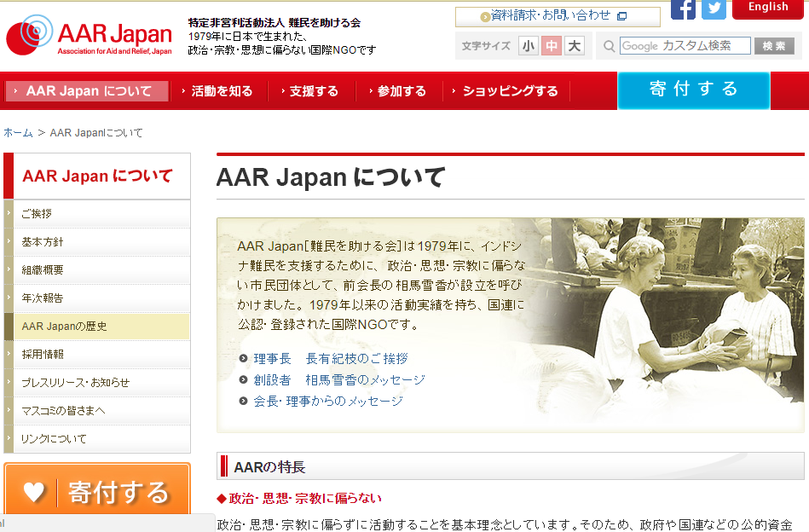Open 資料請求・お問い合わせ link
The height and width of the screenshot is (532, 809).
(558, 16)
